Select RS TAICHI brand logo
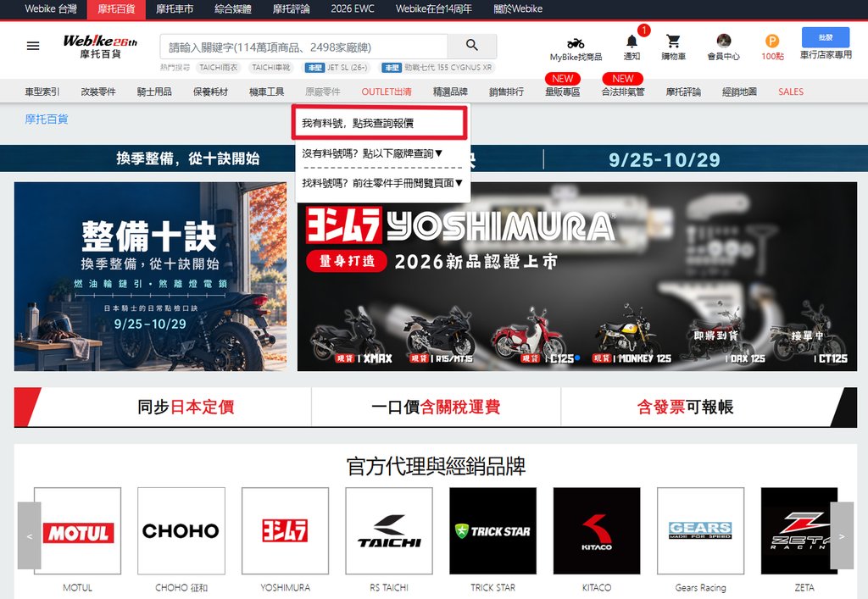Screen dimensions: 868x599 point(389,531)
